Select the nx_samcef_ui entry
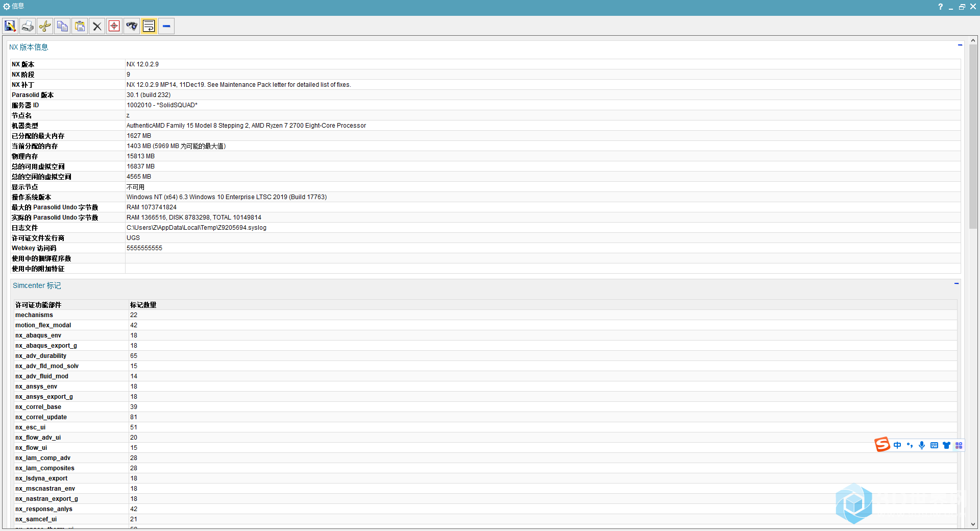980x531 pixels. [x=36, y=519]
